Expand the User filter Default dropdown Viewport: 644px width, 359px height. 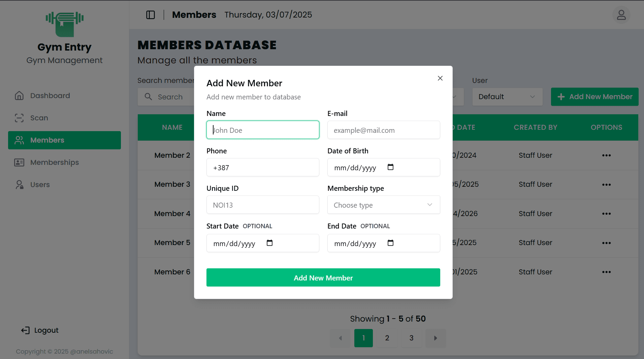pyautogui.click(x=507, y=97)
